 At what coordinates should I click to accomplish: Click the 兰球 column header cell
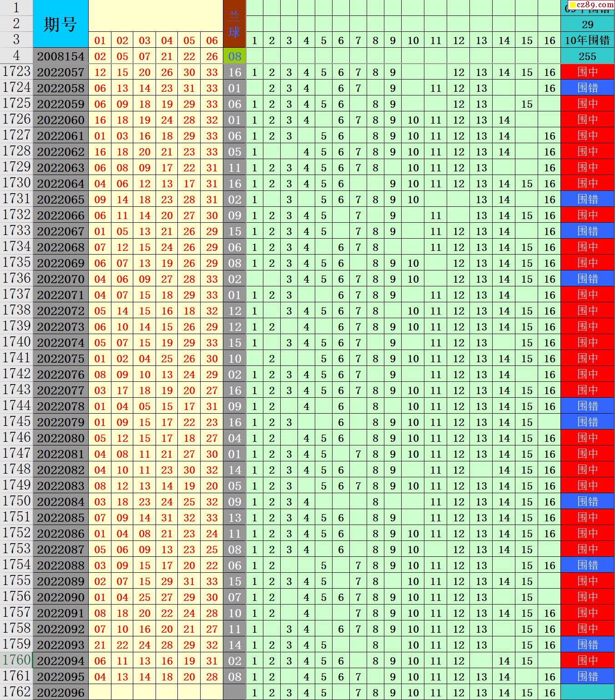pyautogui.click(x=234, y=24)
